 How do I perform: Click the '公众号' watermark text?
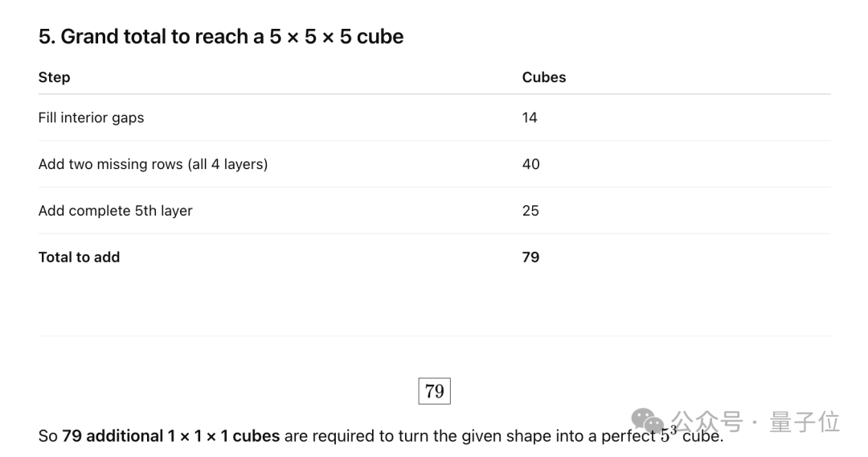click(x=707, y=422)
